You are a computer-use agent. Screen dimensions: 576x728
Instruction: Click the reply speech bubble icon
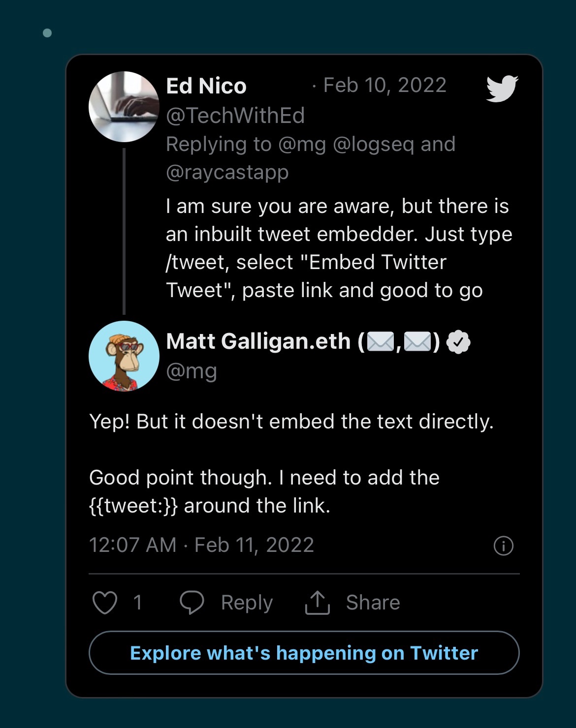click(192, 603)
